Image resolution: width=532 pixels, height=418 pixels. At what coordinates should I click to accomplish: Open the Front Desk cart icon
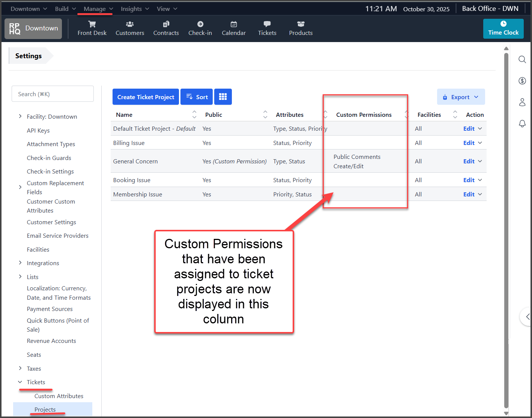(x=92, y=24)
